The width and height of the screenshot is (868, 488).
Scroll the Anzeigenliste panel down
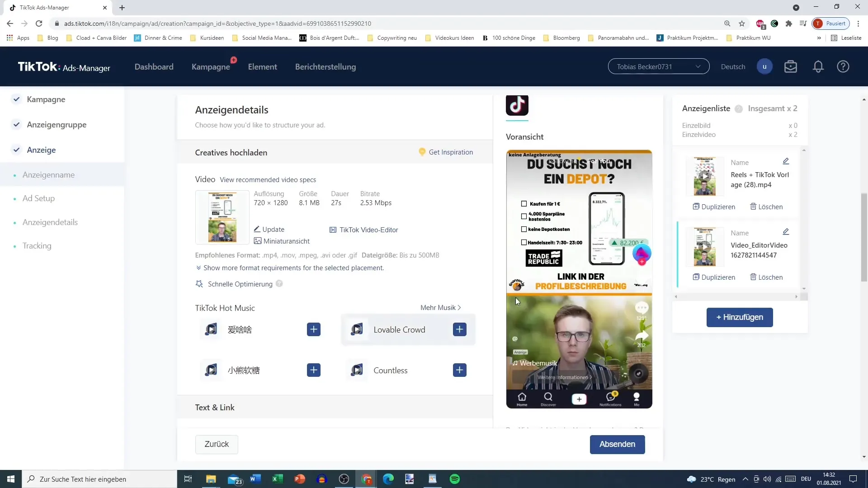[x=803, y=289]
